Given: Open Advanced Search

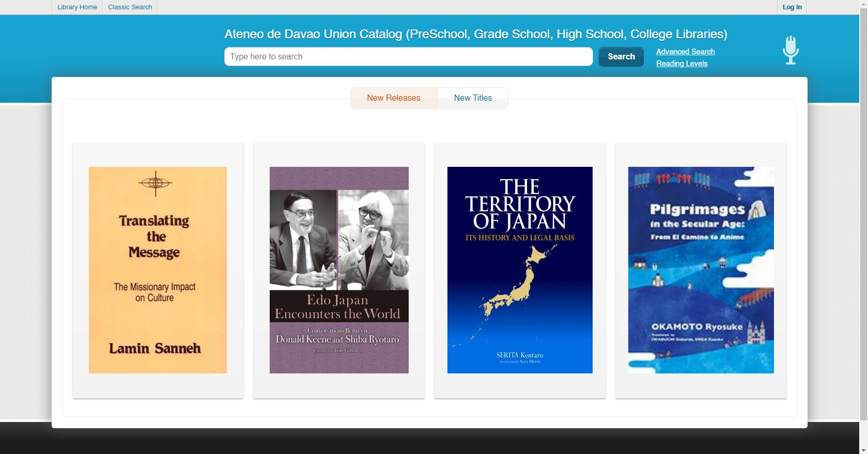Looking at the screenshot, I should pos(686,52).
